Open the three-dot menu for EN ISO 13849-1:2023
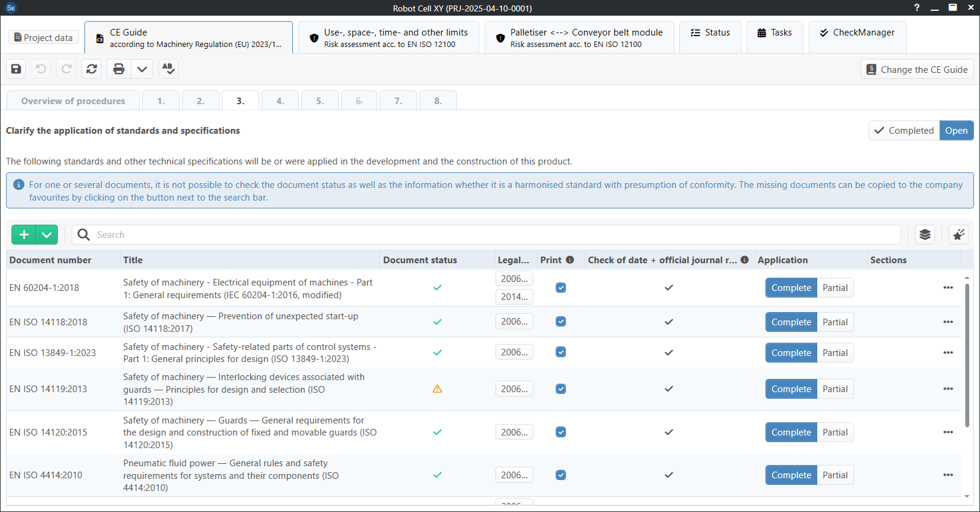The height and width of the screenshot is (512, 980). click(948, 353)
